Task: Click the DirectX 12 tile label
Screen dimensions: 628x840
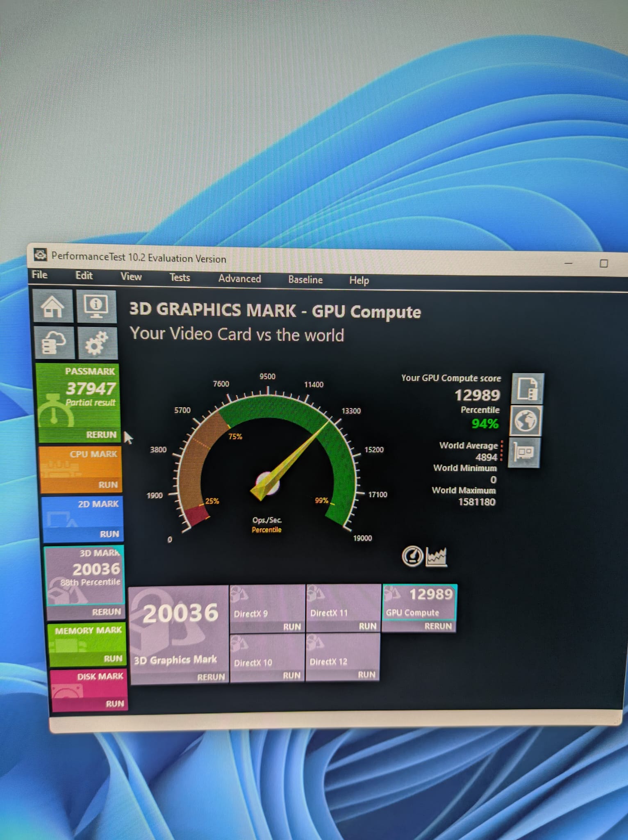Action: (328, 662)
